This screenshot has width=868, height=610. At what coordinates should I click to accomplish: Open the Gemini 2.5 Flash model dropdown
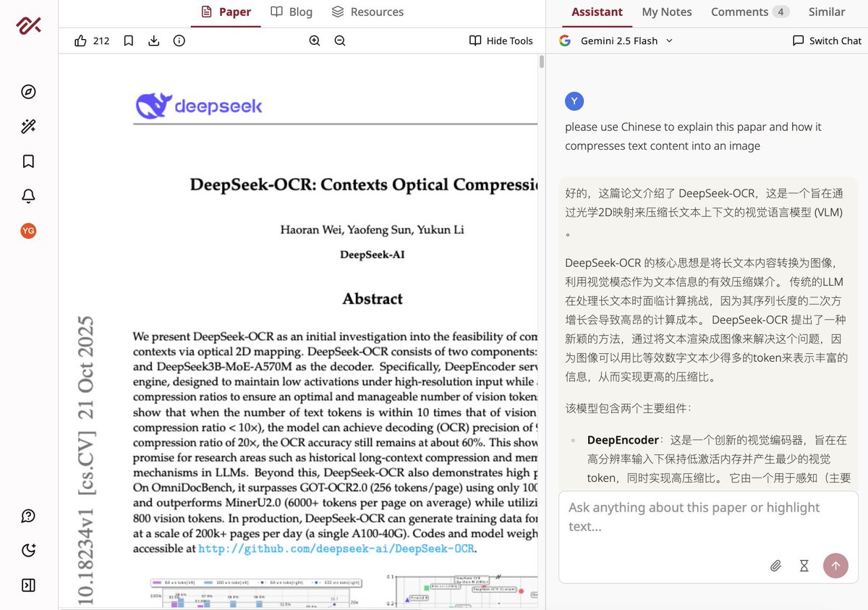point(616,41)
